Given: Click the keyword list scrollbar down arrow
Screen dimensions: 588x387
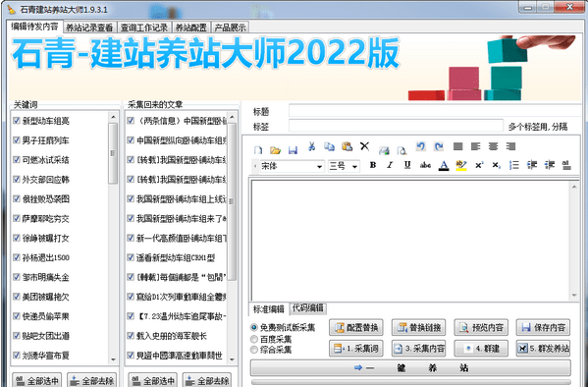Looking at the screenshot, I should point(113,359).
